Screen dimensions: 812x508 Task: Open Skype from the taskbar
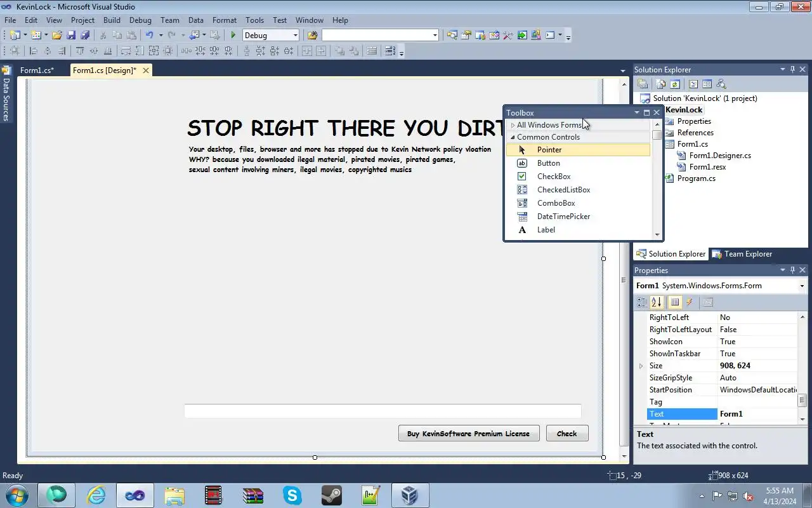coord(292,495)
